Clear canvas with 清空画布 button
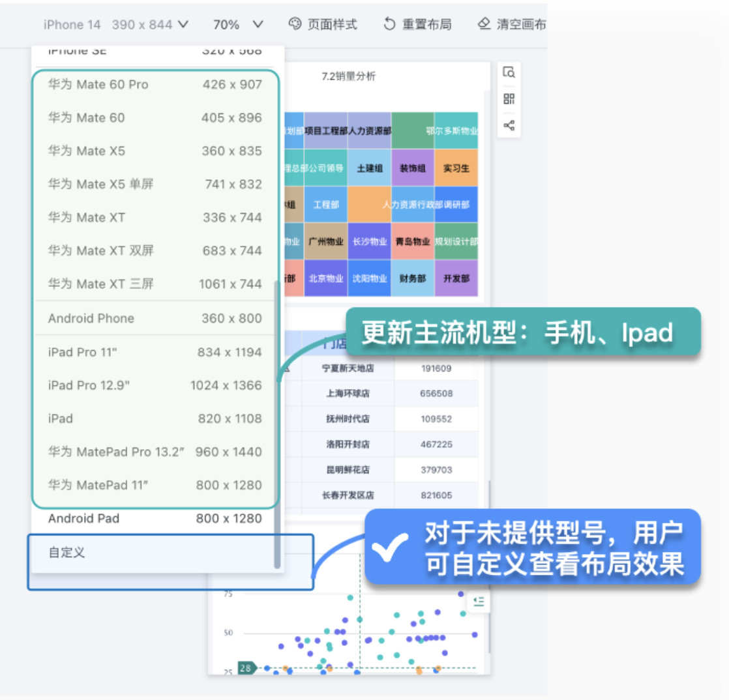 pos(512,24)
